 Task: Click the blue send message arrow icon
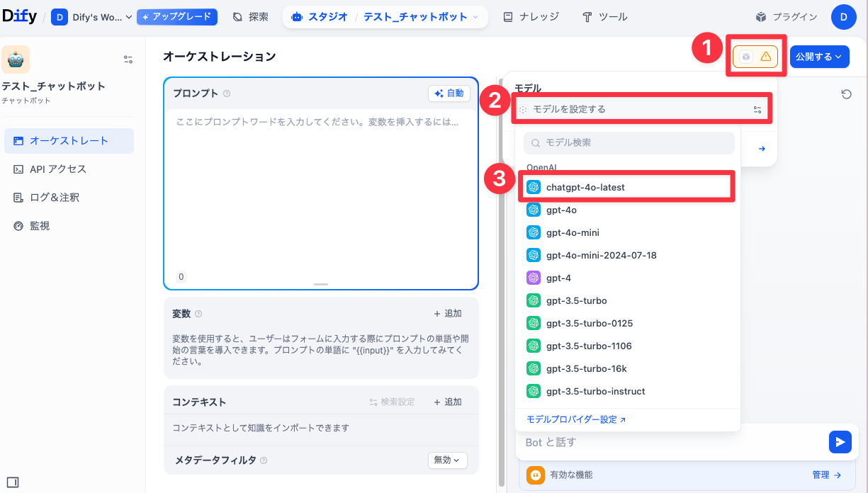pyautogui.click(x=840, y=442)
